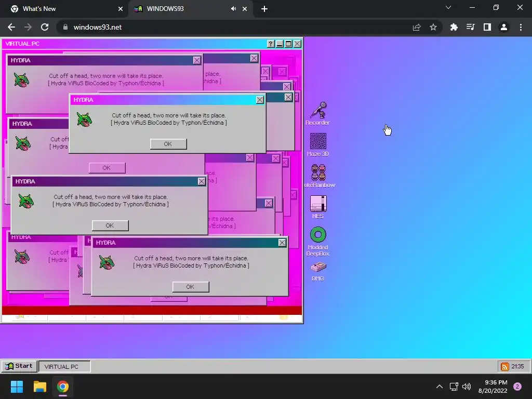
Task: Open the notification badge showing 2
Action: point(517,387)
